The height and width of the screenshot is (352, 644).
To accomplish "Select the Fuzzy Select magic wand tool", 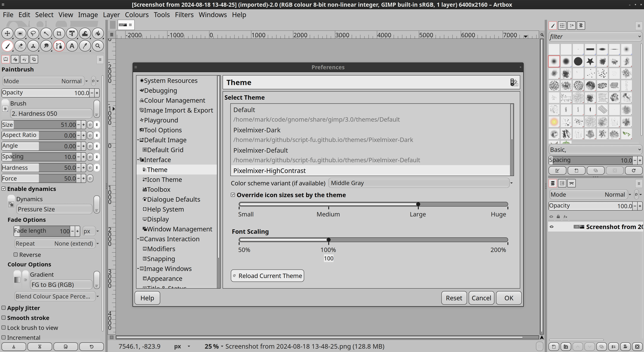I will coord(46,33).
